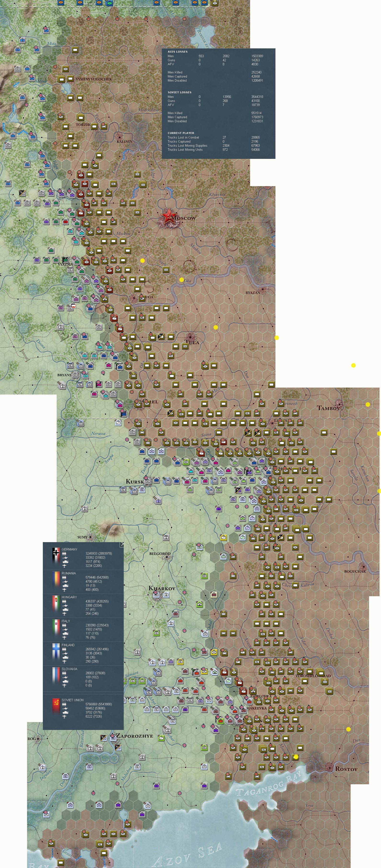Select the Soviet Union flag icon
The image size is (381, 868).
coord(56,706)
